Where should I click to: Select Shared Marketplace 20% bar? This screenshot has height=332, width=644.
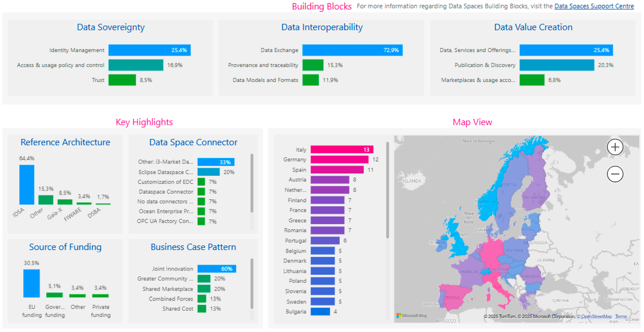(204, 289)
